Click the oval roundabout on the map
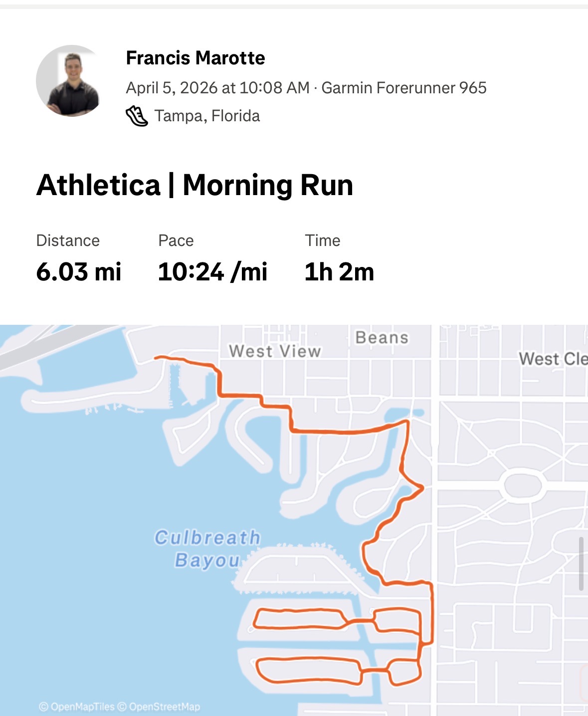The image size is (588, 716). 522,485
